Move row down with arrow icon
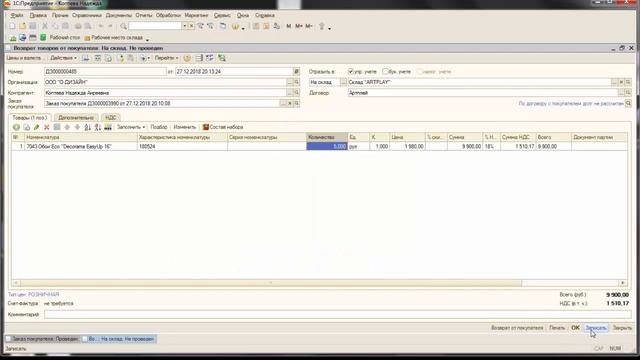The image size is (640, 360). pos(77,127)
